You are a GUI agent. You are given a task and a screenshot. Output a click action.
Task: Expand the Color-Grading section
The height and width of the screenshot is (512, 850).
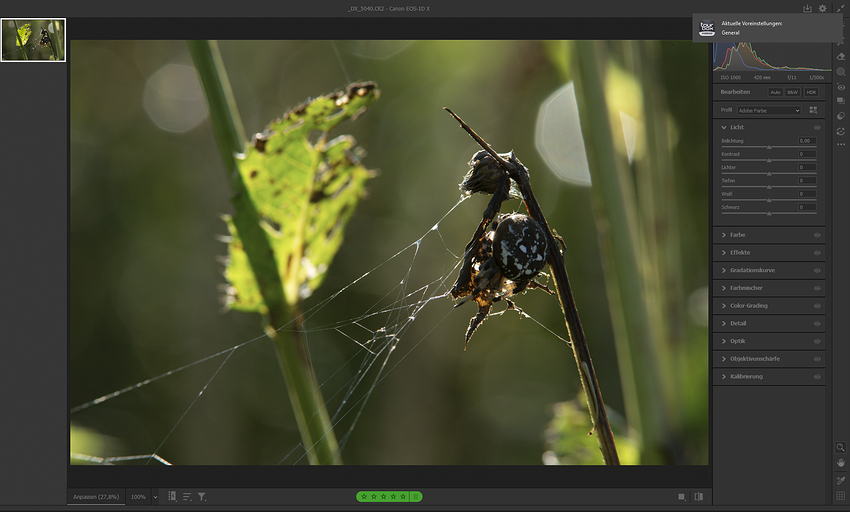tap(748, 305)
